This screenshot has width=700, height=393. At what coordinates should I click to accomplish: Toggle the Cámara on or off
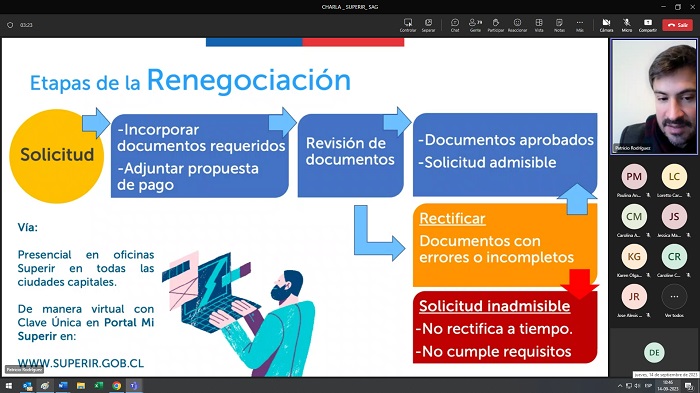[606, 25]
